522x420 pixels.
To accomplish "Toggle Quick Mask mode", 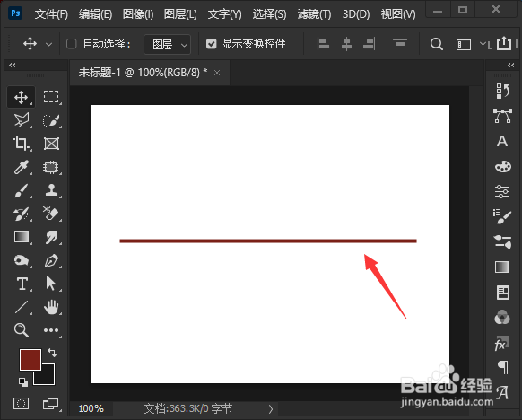I will tap(21, 403).
